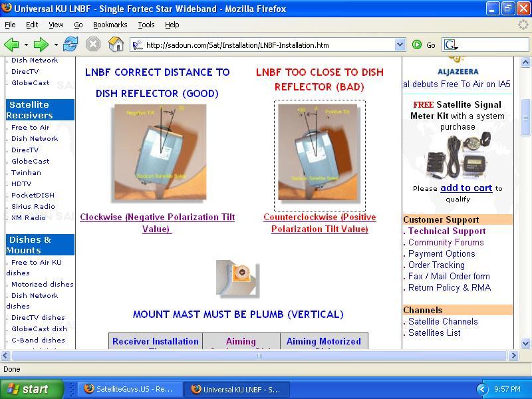Screen dimensions: 532x399
Task: Click the correct-distance LNBF photo
Action: coord(160,152)
